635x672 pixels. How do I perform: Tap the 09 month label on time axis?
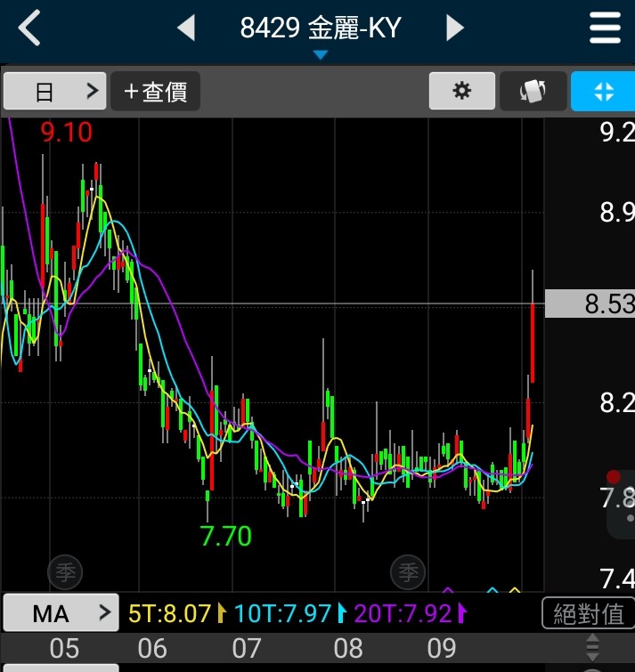442,648
